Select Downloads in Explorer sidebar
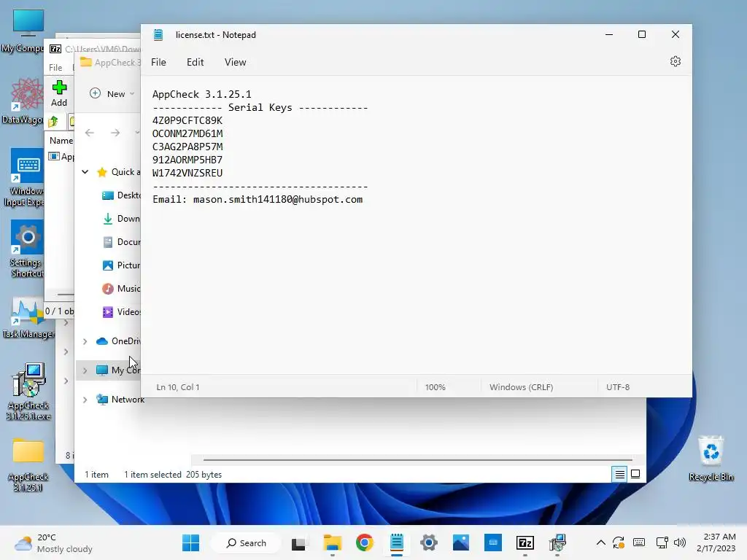747x560 pixels. pos(122,219)
